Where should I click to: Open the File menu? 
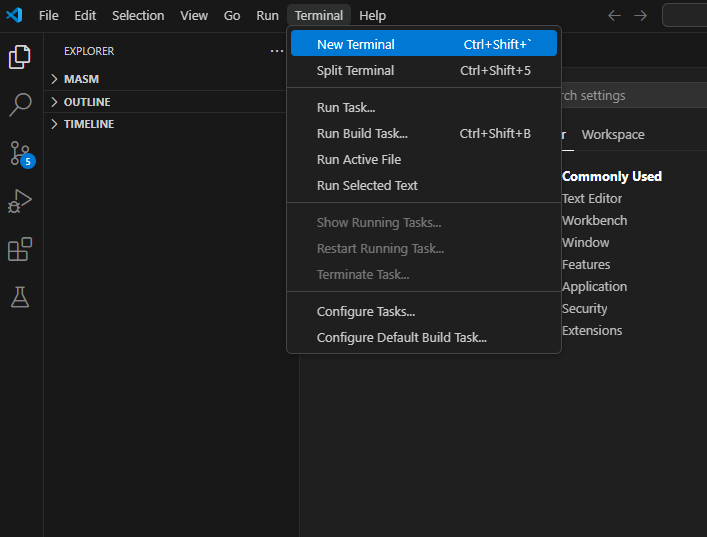click(49, 16)
